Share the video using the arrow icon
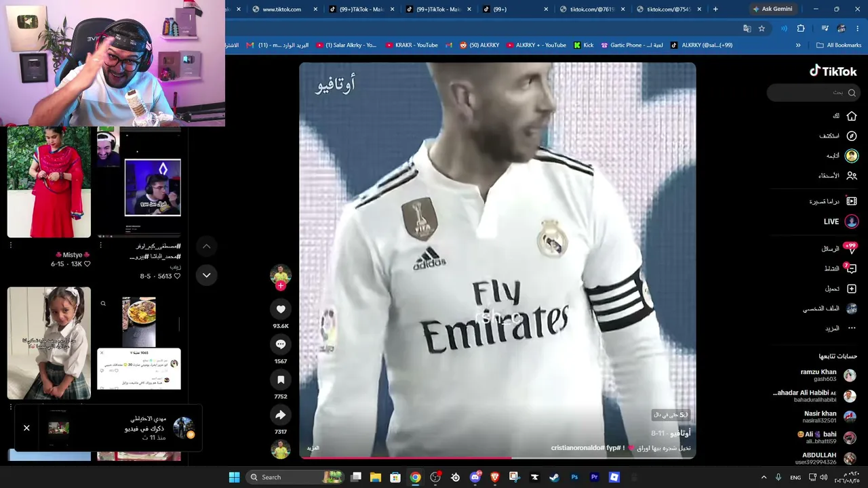The image size is (868, 488). click(x=281, y=415)
